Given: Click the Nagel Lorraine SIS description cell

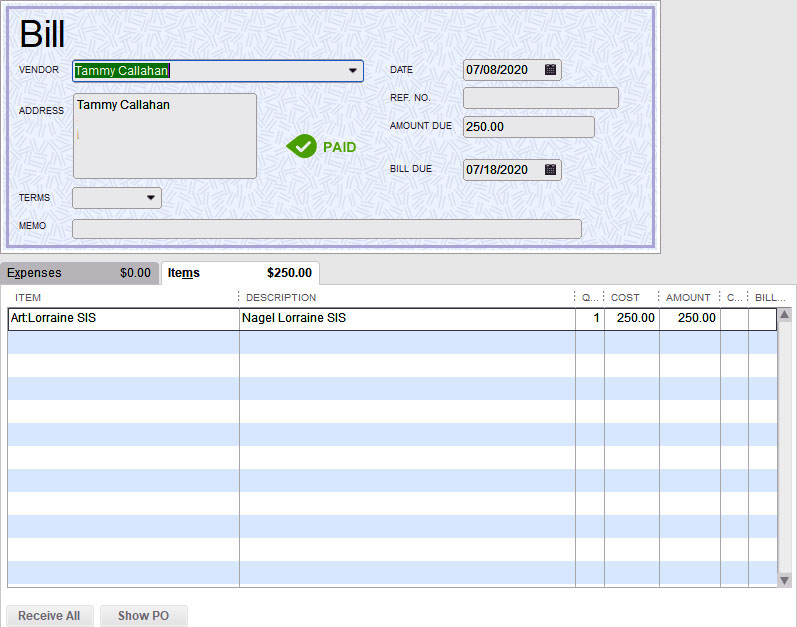Looking at the screenshot, I should [406, 319].
